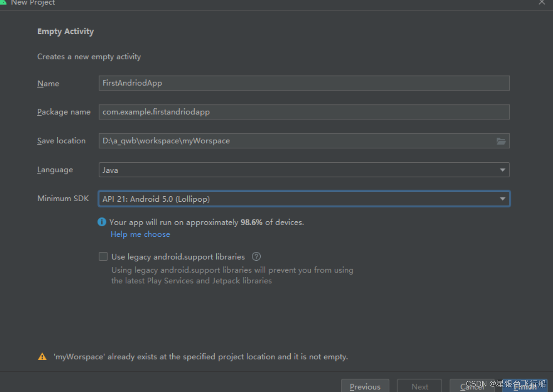Click the Save location label
This screenshot has width=553, height=392.
(x=61, y=141)
